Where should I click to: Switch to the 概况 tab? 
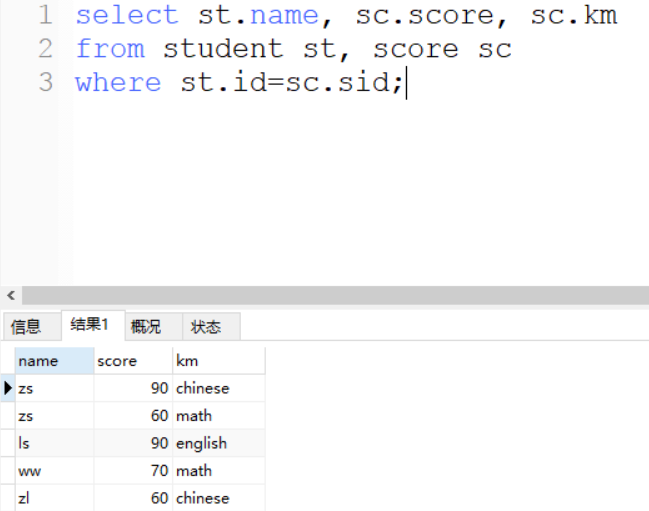coord(154,327)
